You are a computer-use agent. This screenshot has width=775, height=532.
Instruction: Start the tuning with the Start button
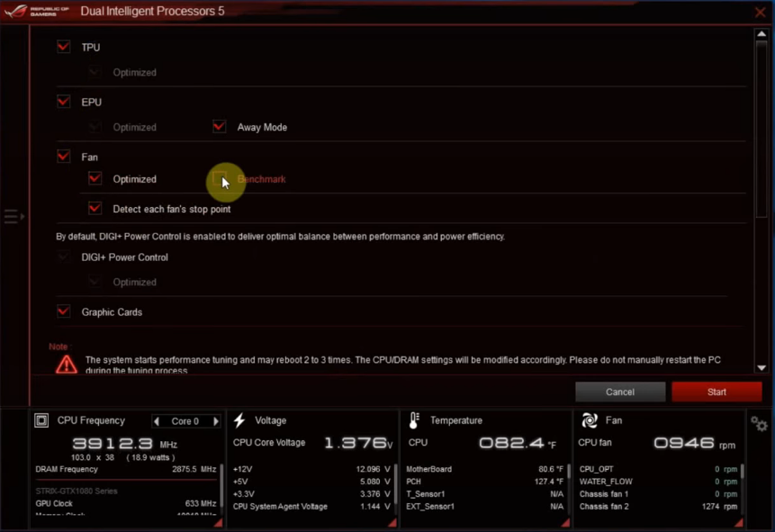click(x=716, y=392)
